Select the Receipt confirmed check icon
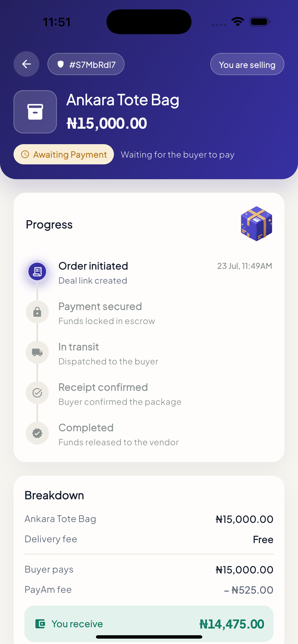The image size is (298, 644). click(37, 393)
